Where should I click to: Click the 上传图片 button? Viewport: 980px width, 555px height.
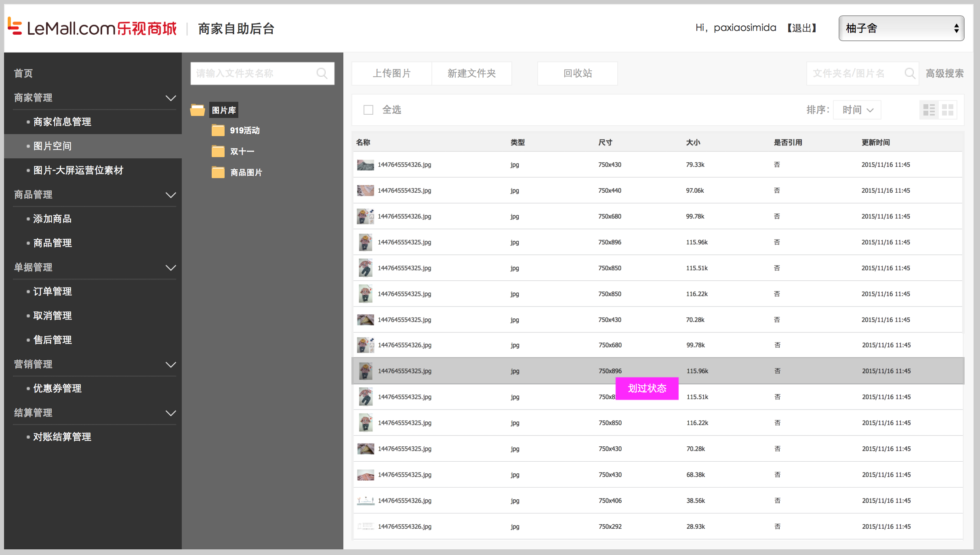pyautogui.click(x=391, y=74)
